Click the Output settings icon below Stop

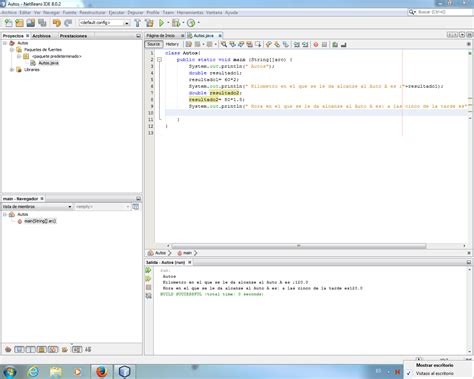tap(149, 296)
